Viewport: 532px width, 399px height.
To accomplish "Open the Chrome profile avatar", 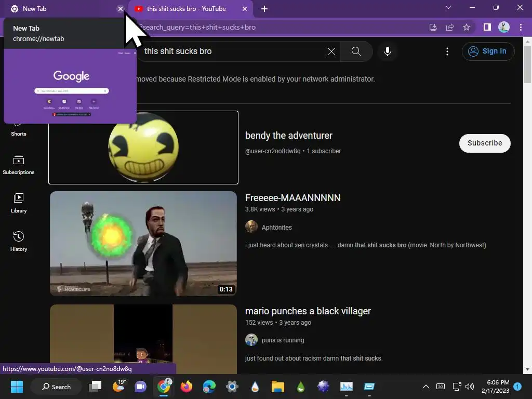I will tap(504, 27).
